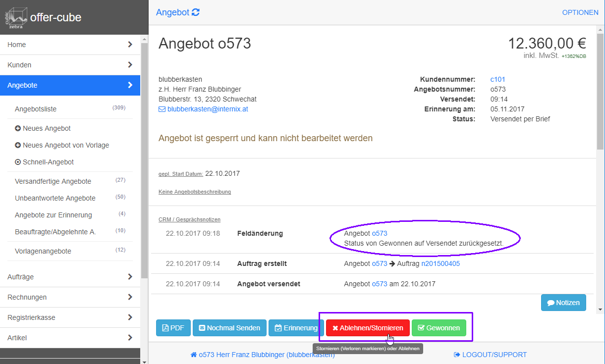The height and width of the screenshot is (364, 605).
Task: Click timestamp 22.10.2017 09:18
Action: (x=193, y=233)
